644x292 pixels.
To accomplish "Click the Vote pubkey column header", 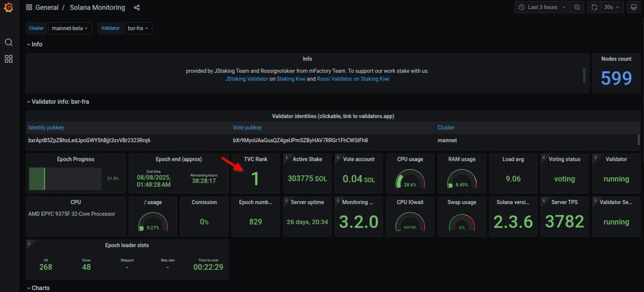I will (x=247, y=128).
